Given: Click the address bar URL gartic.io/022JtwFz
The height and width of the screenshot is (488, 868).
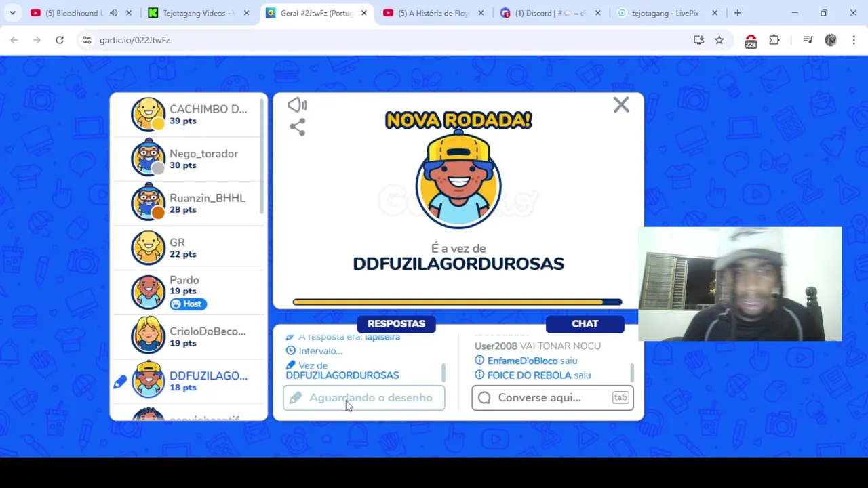Looking at the screenshot, I should tap(135, 40).
